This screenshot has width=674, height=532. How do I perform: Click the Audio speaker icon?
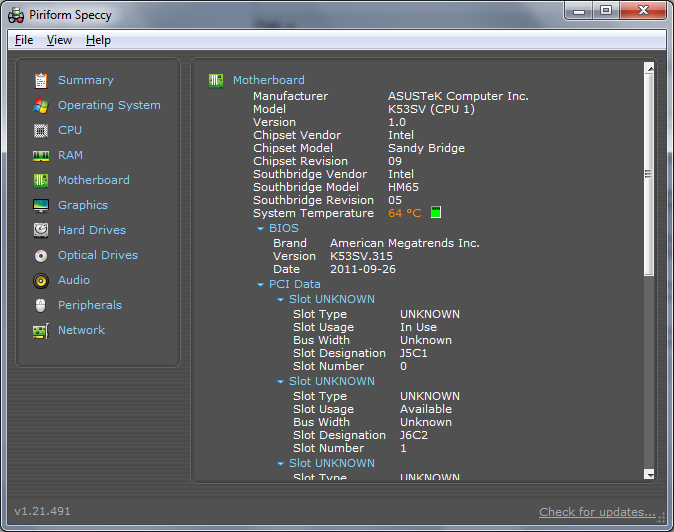41,281
